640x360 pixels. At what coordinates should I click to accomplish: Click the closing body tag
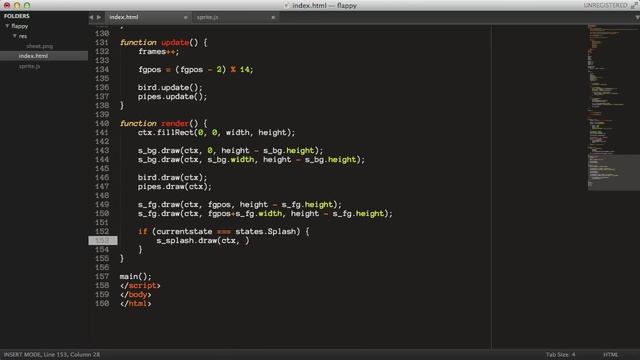tap(136, 294)
